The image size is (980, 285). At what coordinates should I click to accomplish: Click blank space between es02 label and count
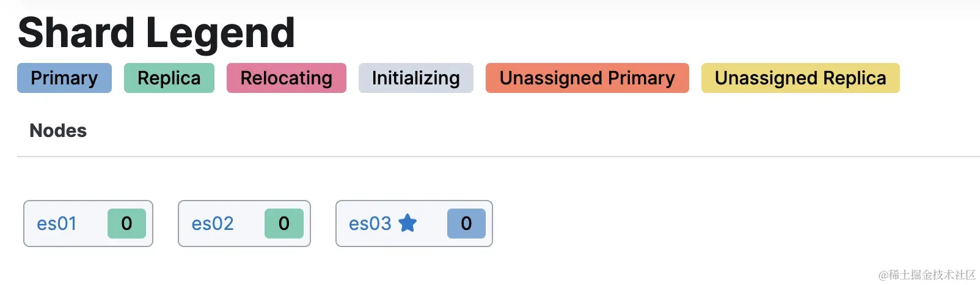[x=249, y=224]
